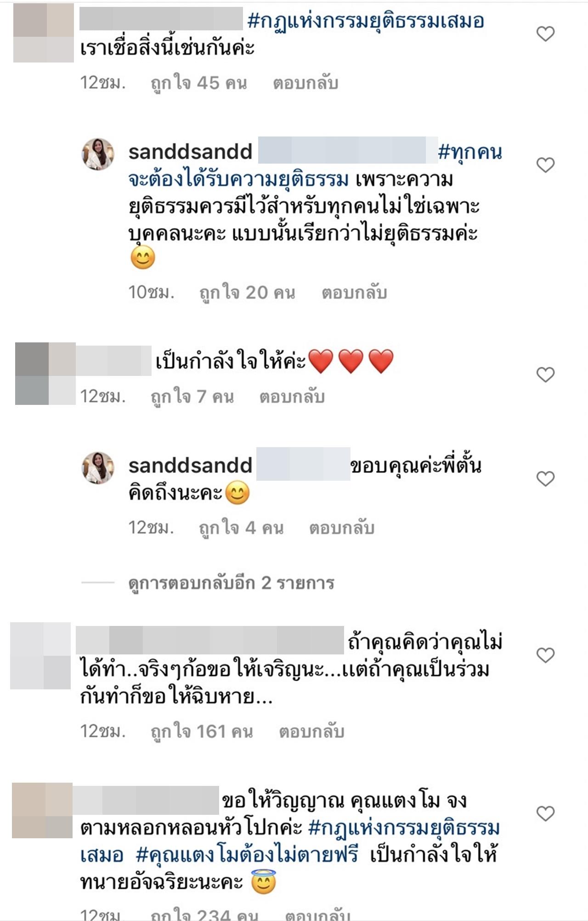This screenshot has height=921, width=588.
Task: Reply to sanddsandd's 10-hour-old comment
Action: (354, 292)
